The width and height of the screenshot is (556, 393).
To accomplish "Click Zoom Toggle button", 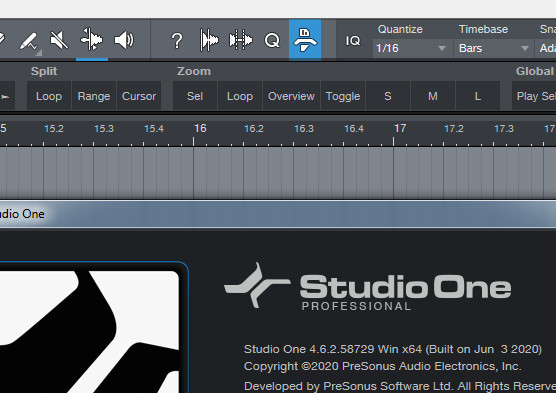I will [343, 96].
